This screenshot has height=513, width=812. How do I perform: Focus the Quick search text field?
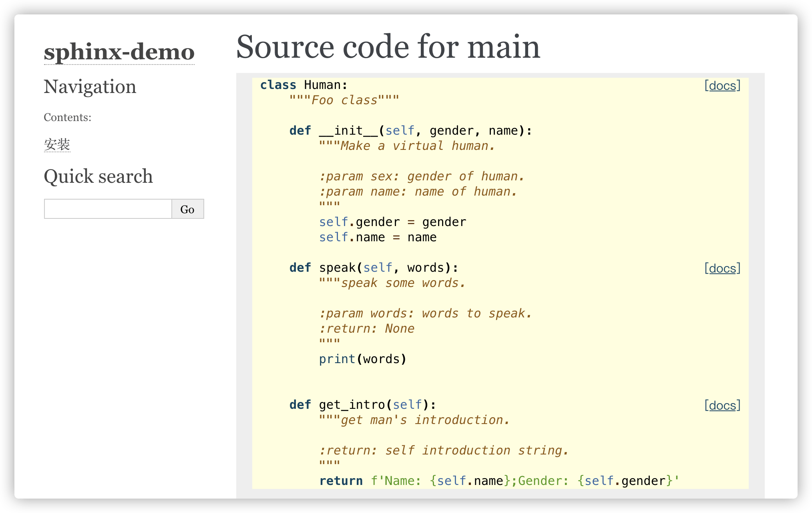pos(108,209)
